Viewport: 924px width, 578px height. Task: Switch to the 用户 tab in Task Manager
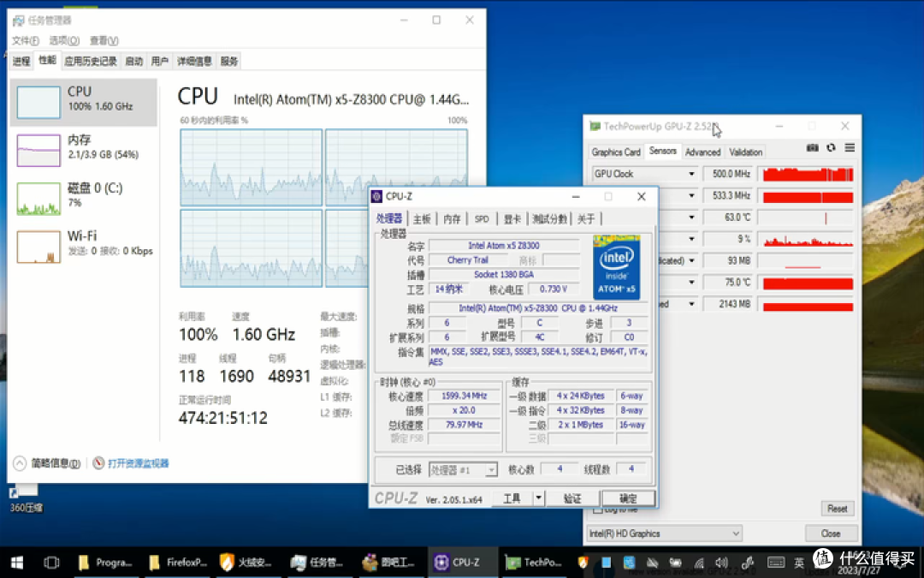(x=160, y=62)
